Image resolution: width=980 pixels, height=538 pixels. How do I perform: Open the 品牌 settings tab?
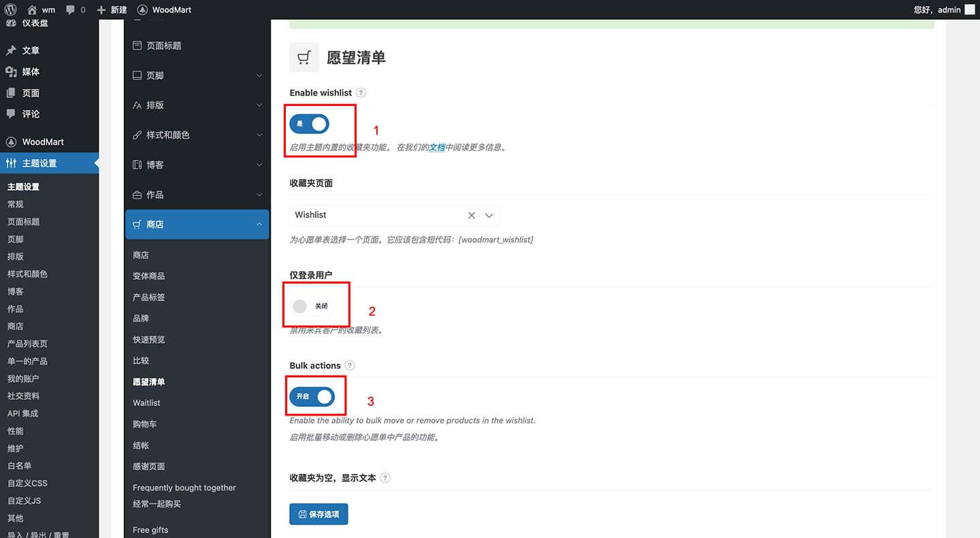coord(141,318)
